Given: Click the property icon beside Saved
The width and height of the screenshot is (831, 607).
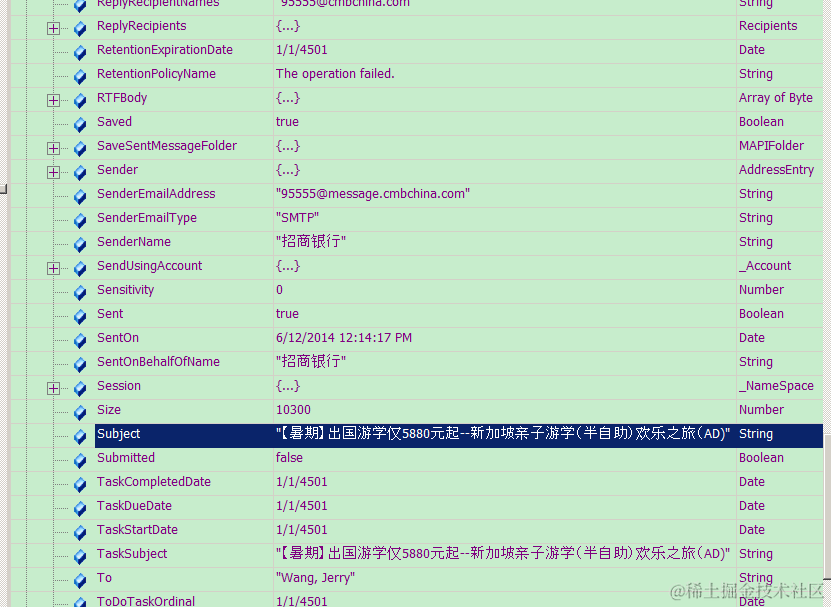Looking at the screenshot, I should [x=80, y=125].
